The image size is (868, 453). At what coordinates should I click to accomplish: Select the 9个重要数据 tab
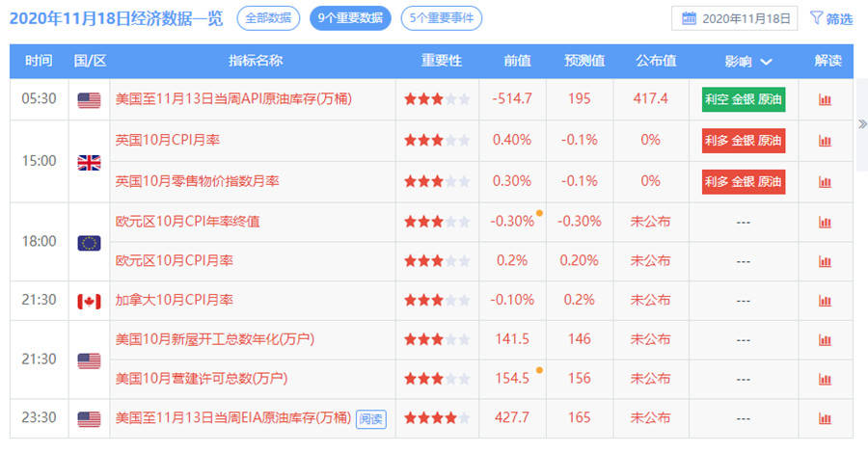tap(350, 18)
